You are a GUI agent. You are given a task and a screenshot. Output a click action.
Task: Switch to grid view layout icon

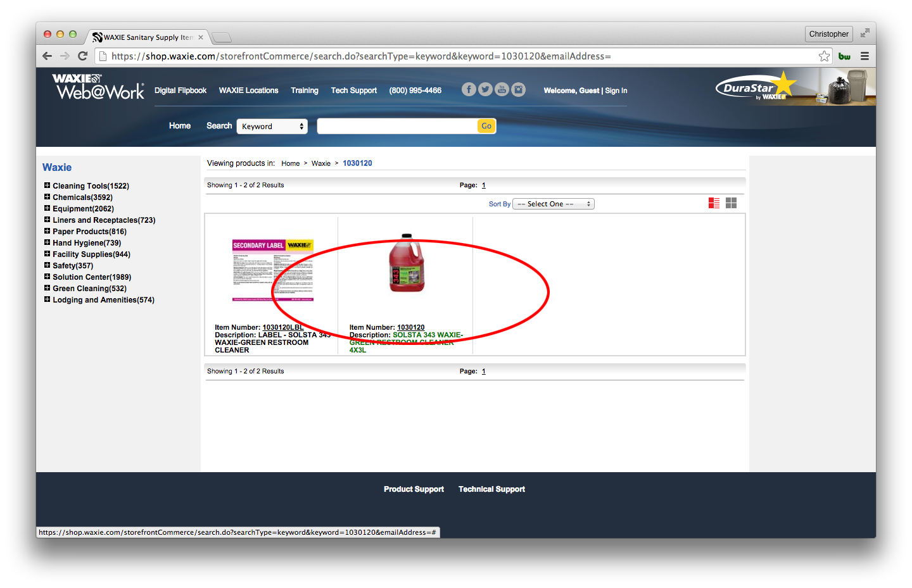coord(731,203)
